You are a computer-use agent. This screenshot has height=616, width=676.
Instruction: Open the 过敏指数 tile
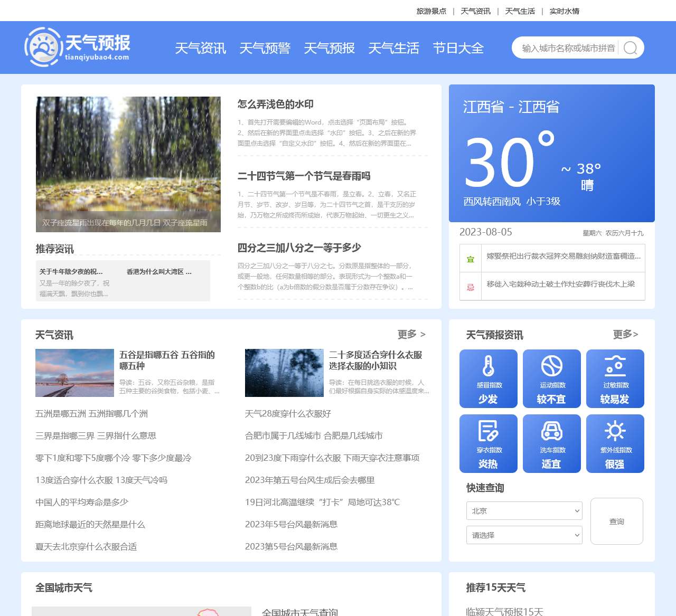tap(615, 379)
